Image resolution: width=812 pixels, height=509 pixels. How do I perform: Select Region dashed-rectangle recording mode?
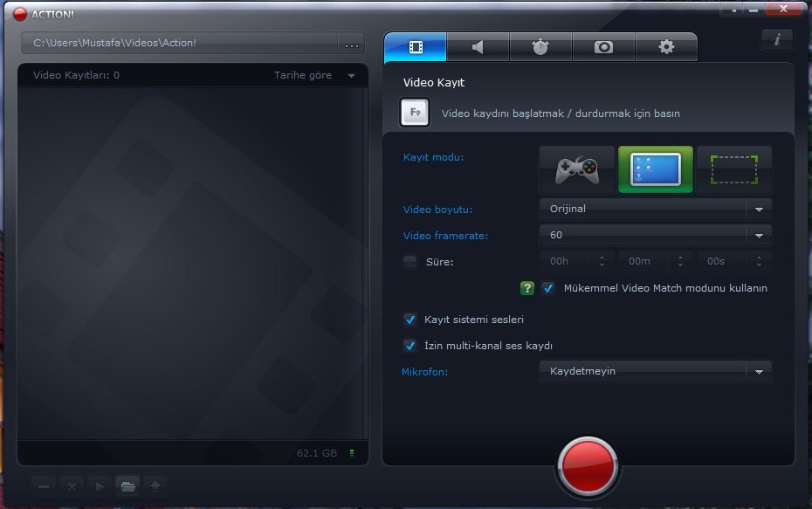click(733, 169)
